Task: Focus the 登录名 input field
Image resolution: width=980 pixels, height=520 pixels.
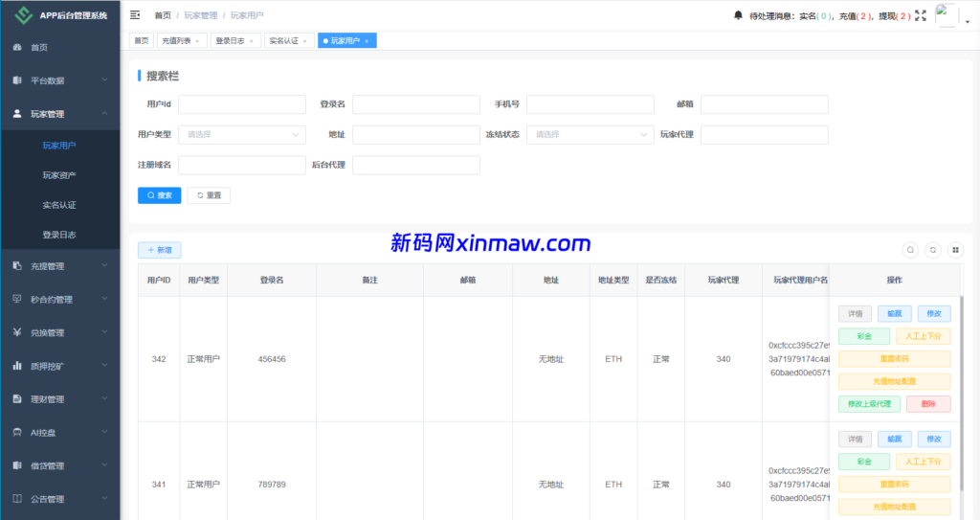Action: [x=416, y=103]
